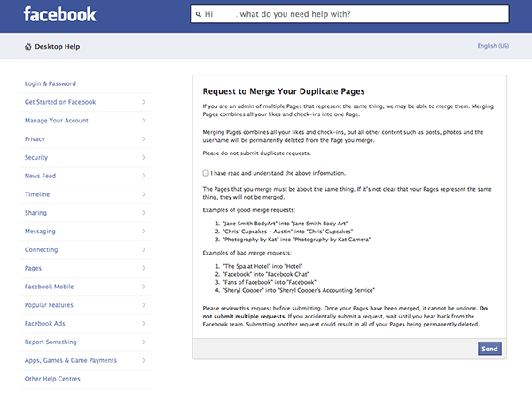Click 'Examples of bad merge requests:' text

coord(247,253)
